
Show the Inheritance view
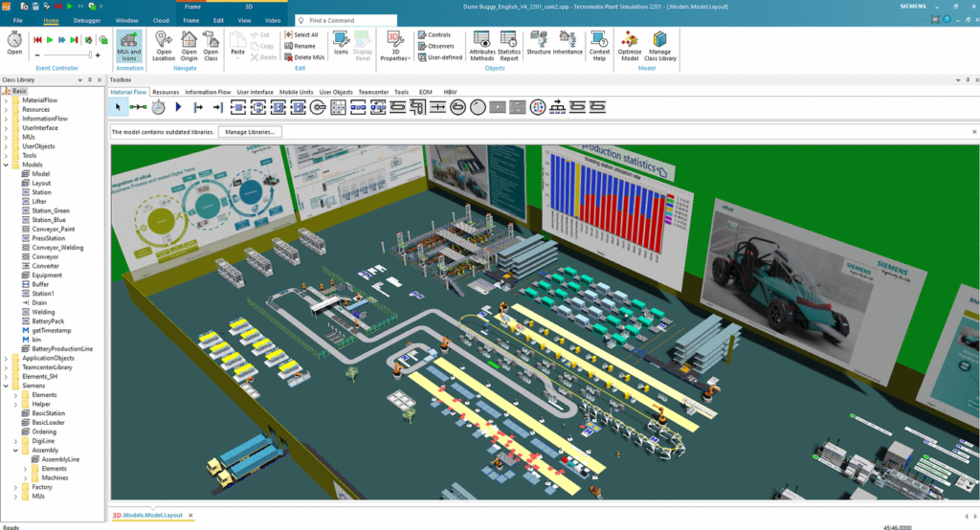point(568,43)
